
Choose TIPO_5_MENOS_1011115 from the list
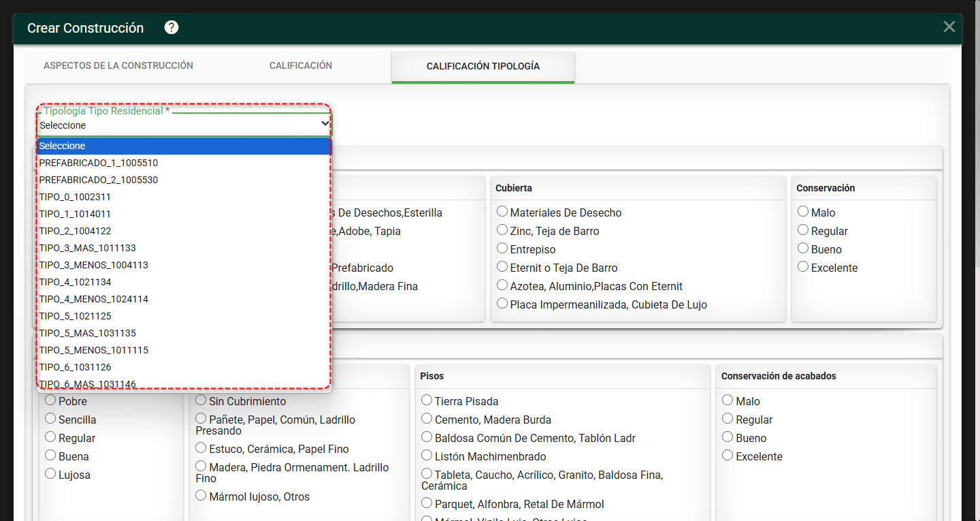coord(183,350)
